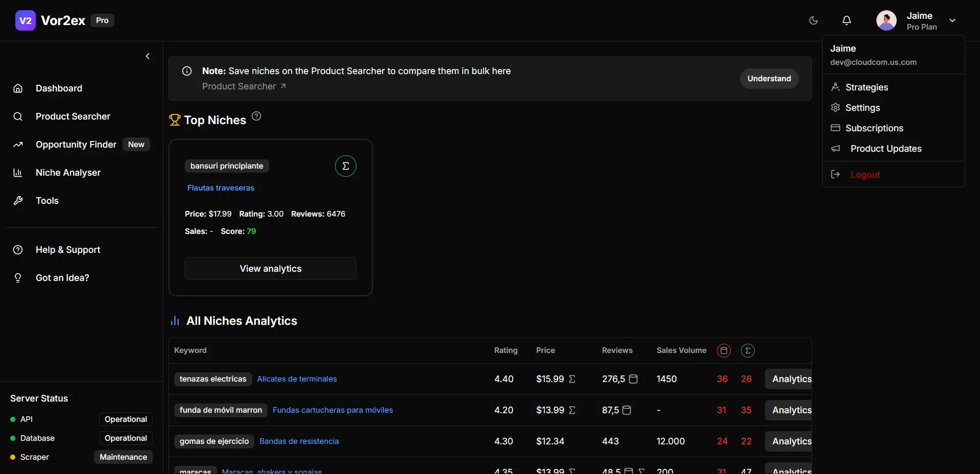980x474 pixels.
Task: Open the Flautas traveseras category link
Action: click(221, 188)
